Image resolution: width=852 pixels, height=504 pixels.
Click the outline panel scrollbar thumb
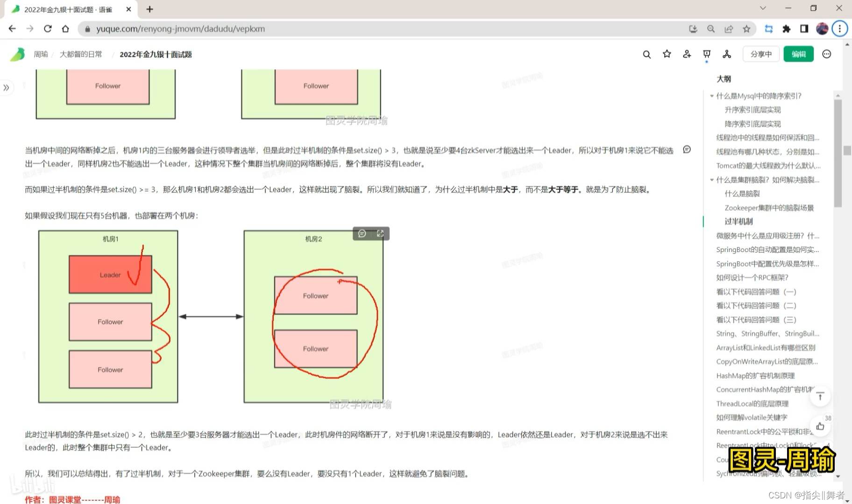click(838, 153)
